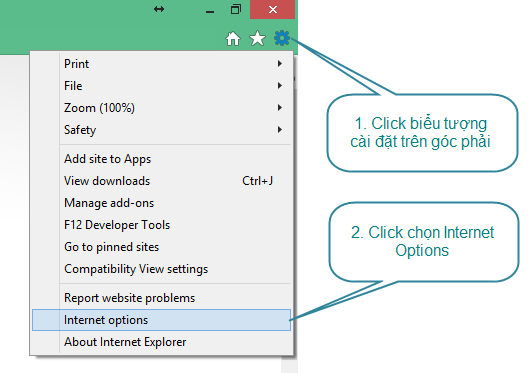This screenshot has height=373, width=532.
Task: Choose Add site to Apps
Action: coord(162,159)
